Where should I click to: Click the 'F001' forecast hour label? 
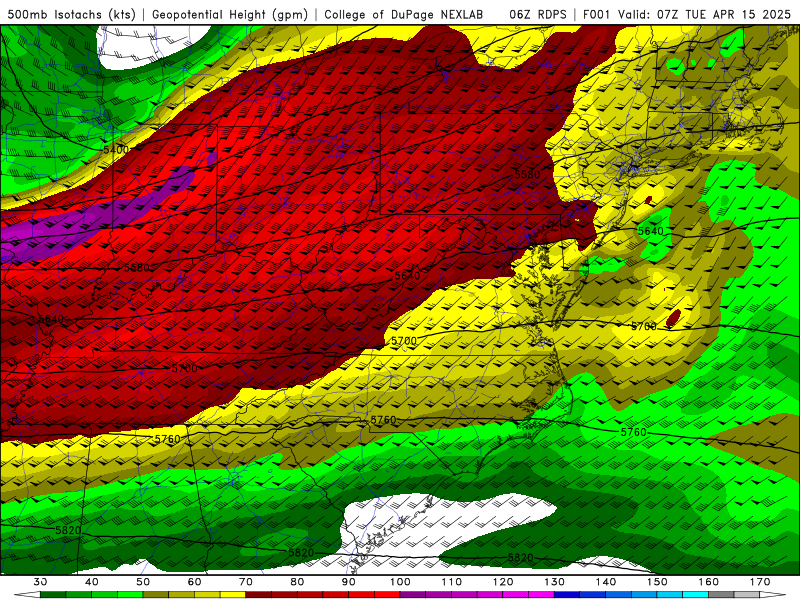pyautogui.click(x=597, y=15)
